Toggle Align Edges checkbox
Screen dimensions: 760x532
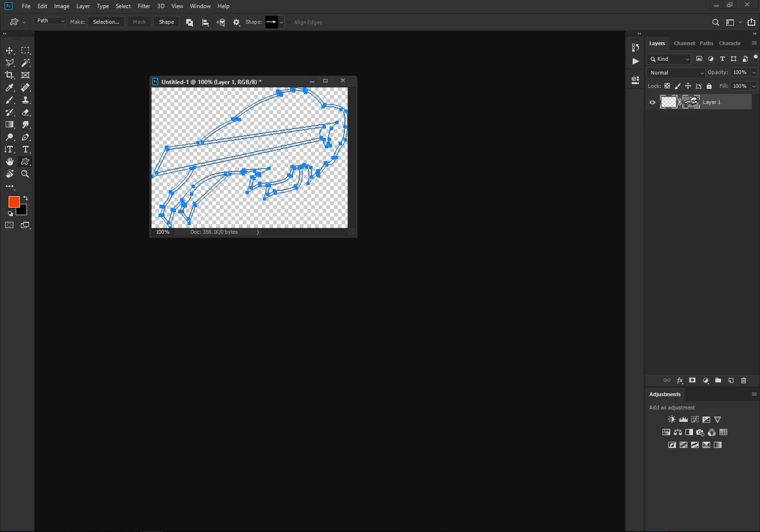tap(288, 22)
